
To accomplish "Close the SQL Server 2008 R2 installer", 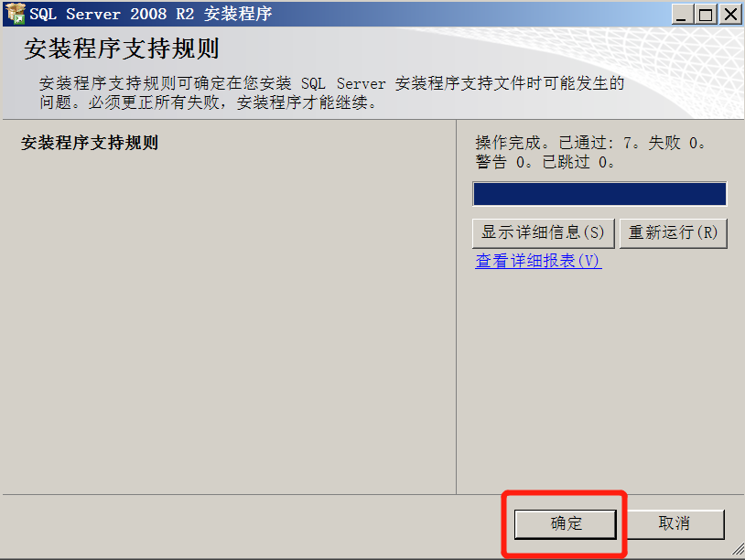I will (729, 14).
